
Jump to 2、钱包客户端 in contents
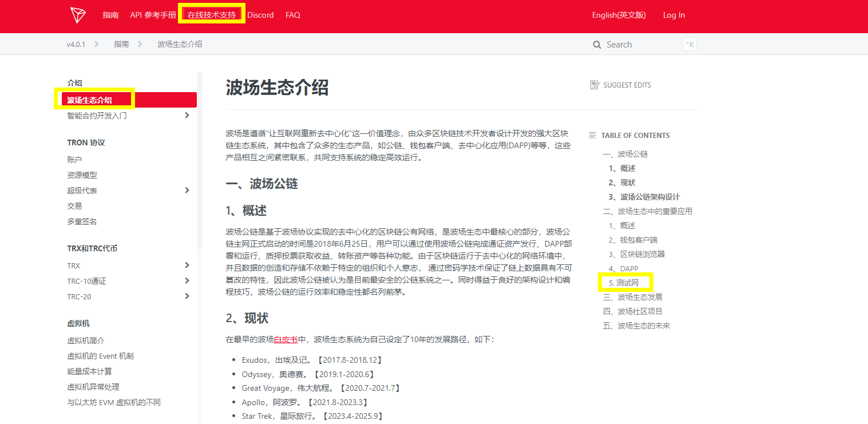633,240
